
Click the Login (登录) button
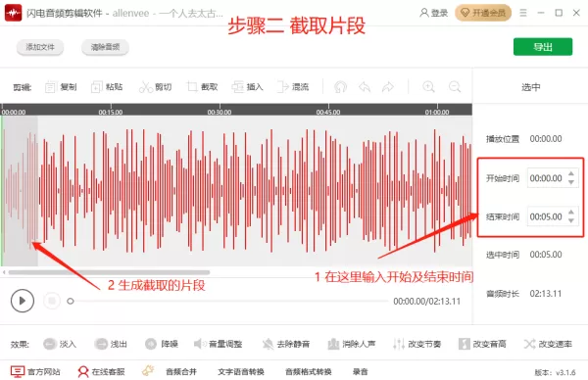coord(434,13)
